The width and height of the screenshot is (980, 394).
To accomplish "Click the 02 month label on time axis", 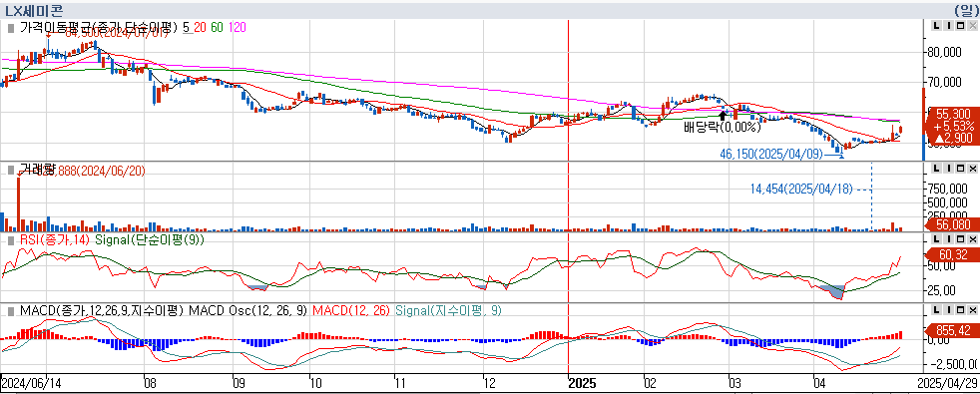I will (x=650, y=383).
